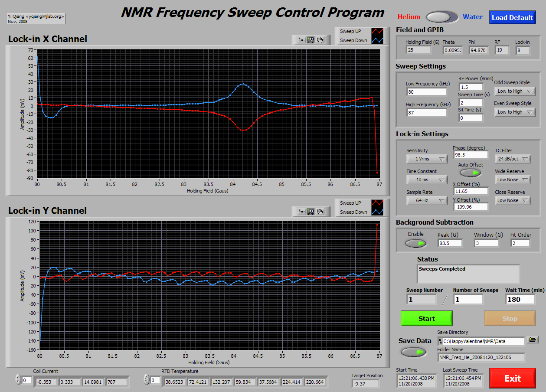Toggle the Save Data switch
This screenshot has height=392, width=546.
414,352
